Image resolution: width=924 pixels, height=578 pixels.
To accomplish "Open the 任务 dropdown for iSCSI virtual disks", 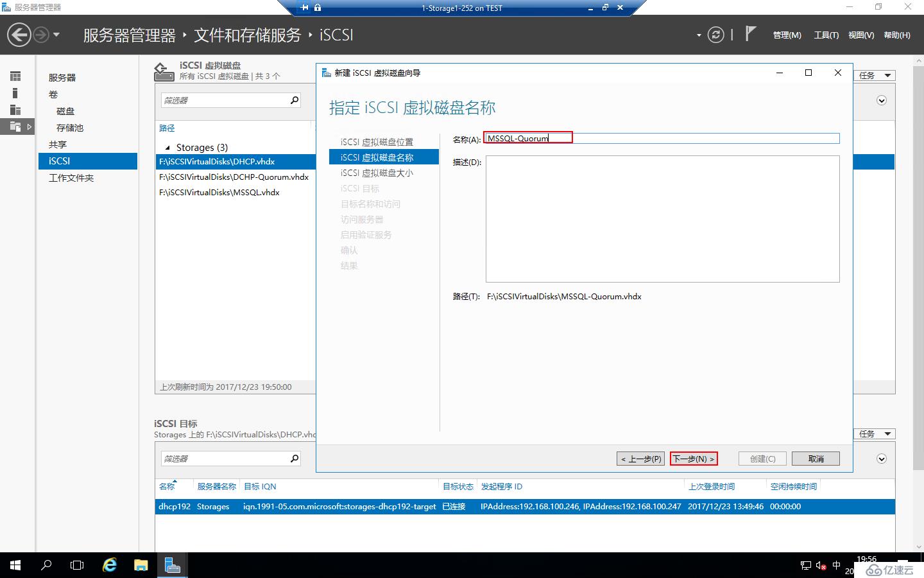I will click(x=875, y=76).
